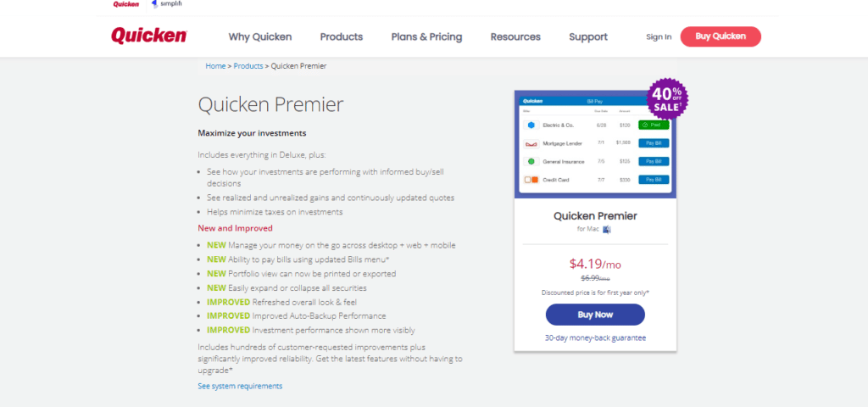Click the Buy Quicken button
Viewport: 868px width, 407px height.
pyautogui.click(x=721, y=36)
